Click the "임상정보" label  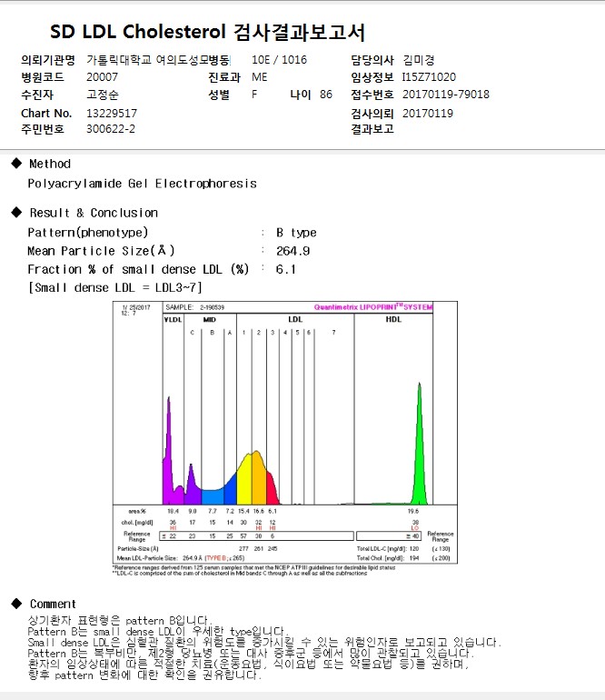(x=372, y=76)
